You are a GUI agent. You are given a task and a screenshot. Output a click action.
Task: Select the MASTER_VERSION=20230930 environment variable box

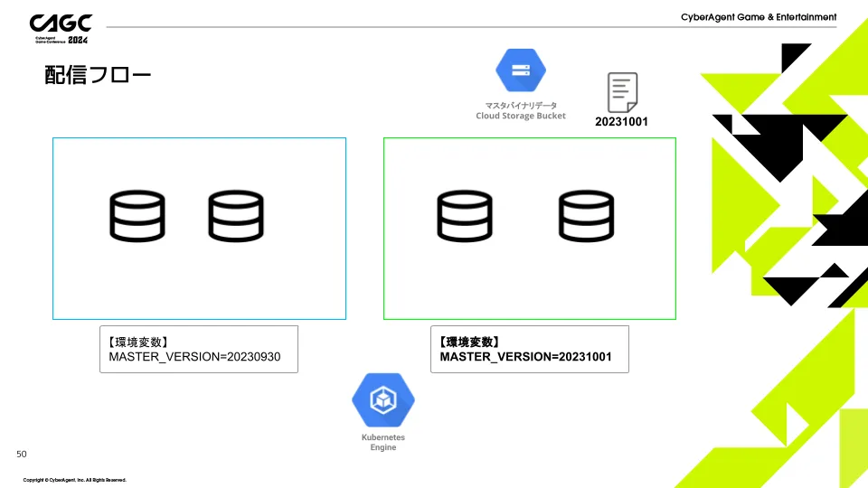(x=198, y=349)
